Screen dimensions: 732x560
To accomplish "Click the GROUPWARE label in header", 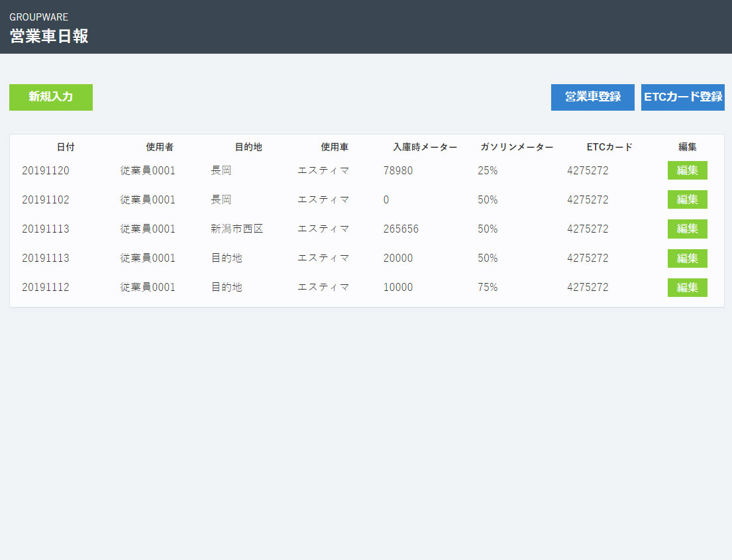I will coord(38,17).
